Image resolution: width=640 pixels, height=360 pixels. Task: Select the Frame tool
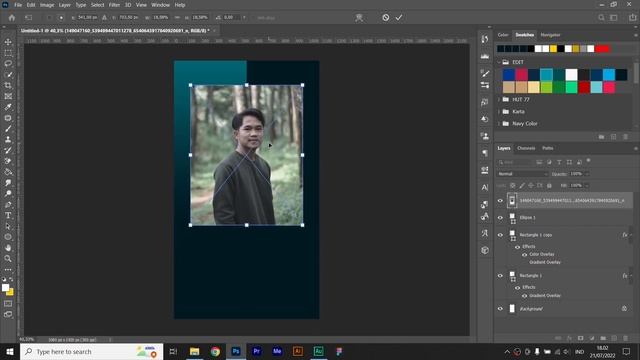pos(8,96)
